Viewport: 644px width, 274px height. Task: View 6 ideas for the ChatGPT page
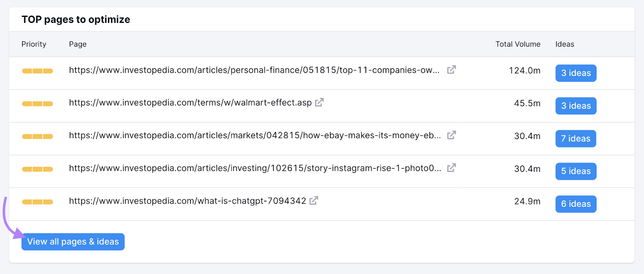click(576, 204)
